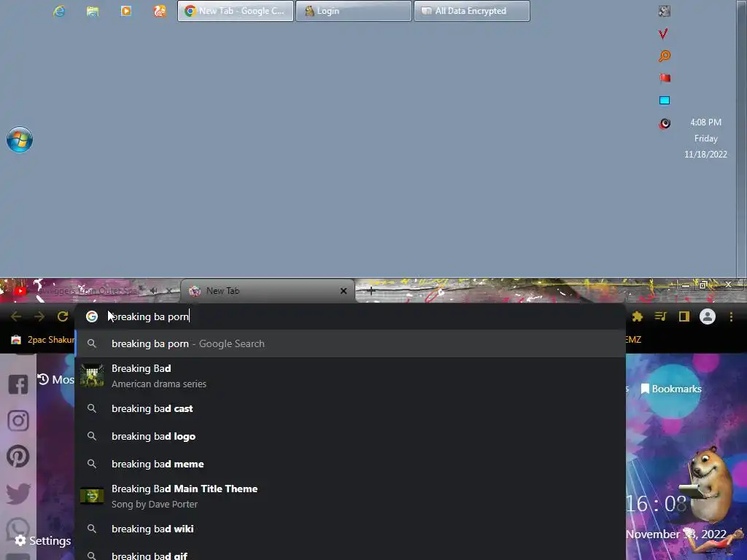Mute the YouTube tab audio icon
747x560 pixels.
point(154,290)
